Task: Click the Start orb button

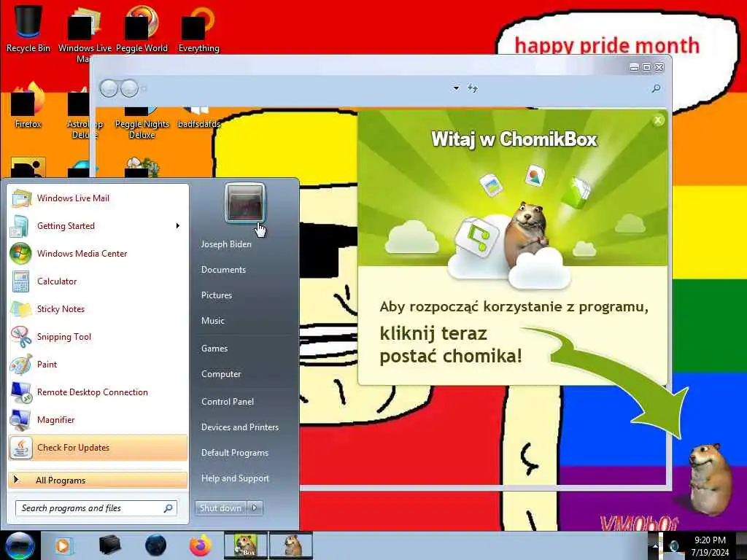Action: pos(20,545)
